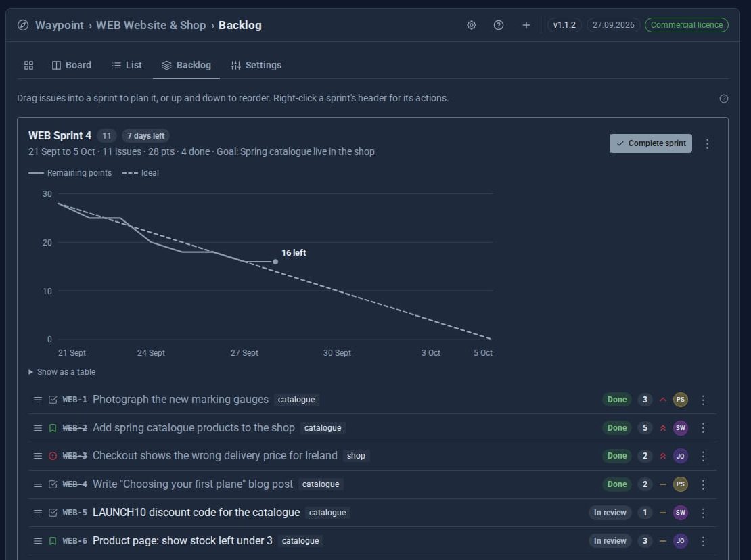This screenshot has height=560, width=751.
Task: Click the catalogue label on WEB-6
Action: 300,541
